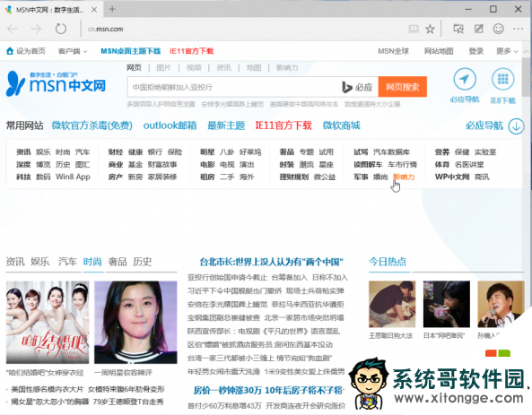Open the More actions ellipsis menu
The image size is (532, 415).
tap(518, 29)
